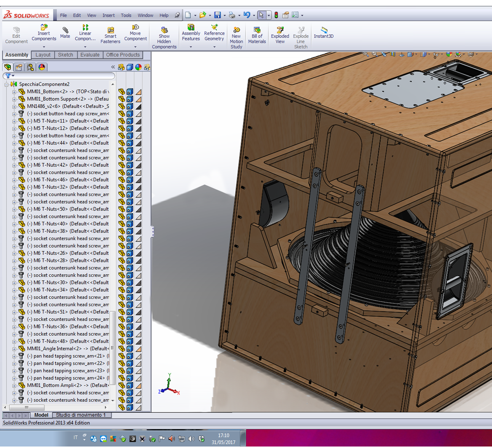Click Explode Line Sketch tool

301,38
